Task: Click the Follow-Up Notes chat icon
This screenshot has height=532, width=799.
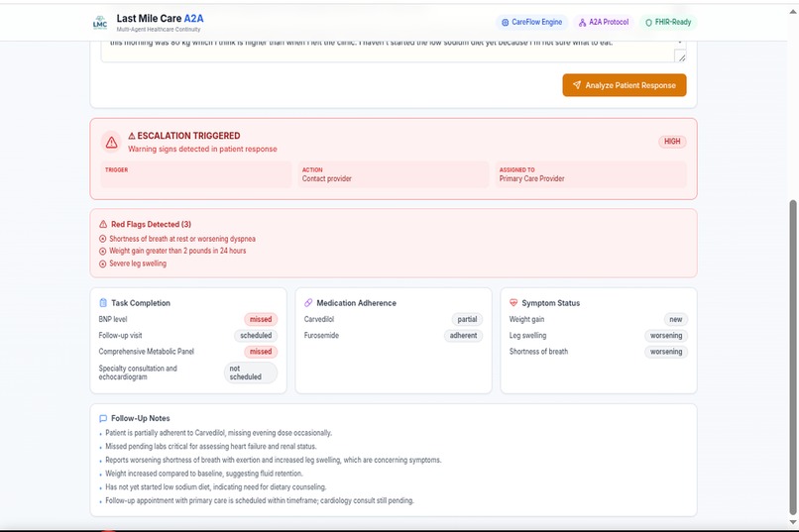Action: pyautogui.click(x=103, y=418)
